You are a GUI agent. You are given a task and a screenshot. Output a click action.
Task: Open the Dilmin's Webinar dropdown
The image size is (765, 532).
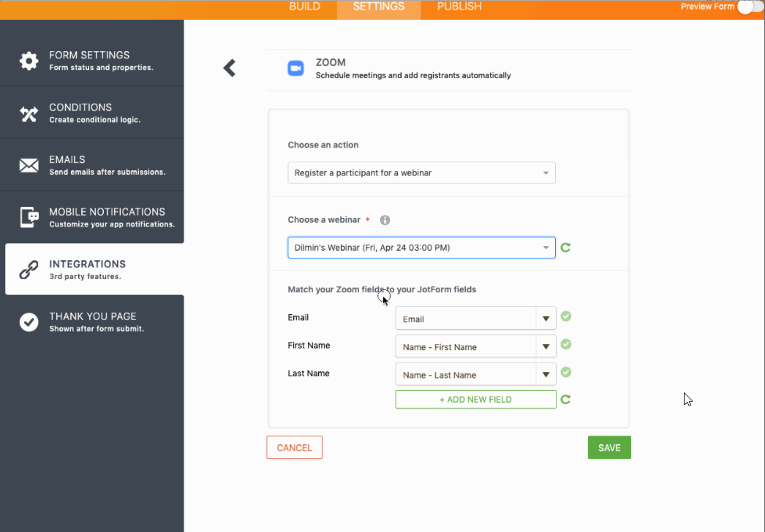(421, 248)
